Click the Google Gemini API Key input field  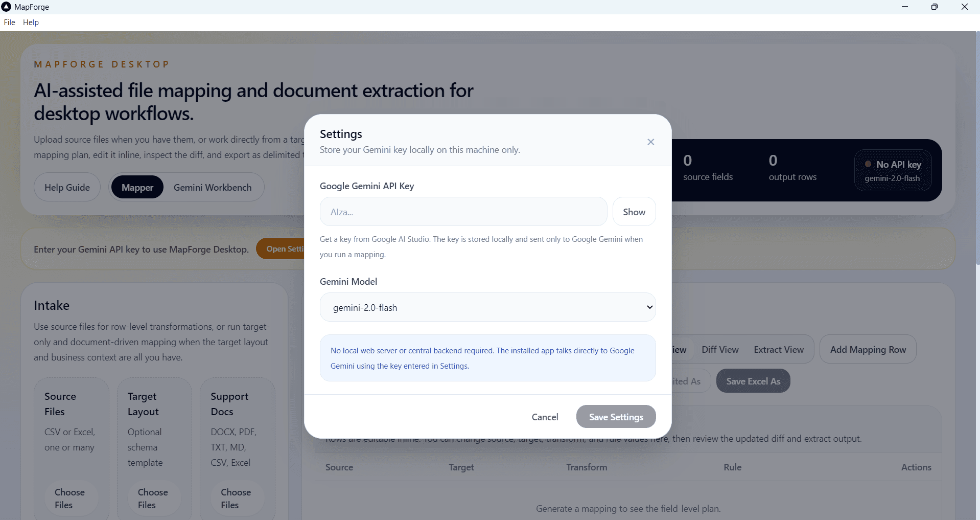click(463, 212)
